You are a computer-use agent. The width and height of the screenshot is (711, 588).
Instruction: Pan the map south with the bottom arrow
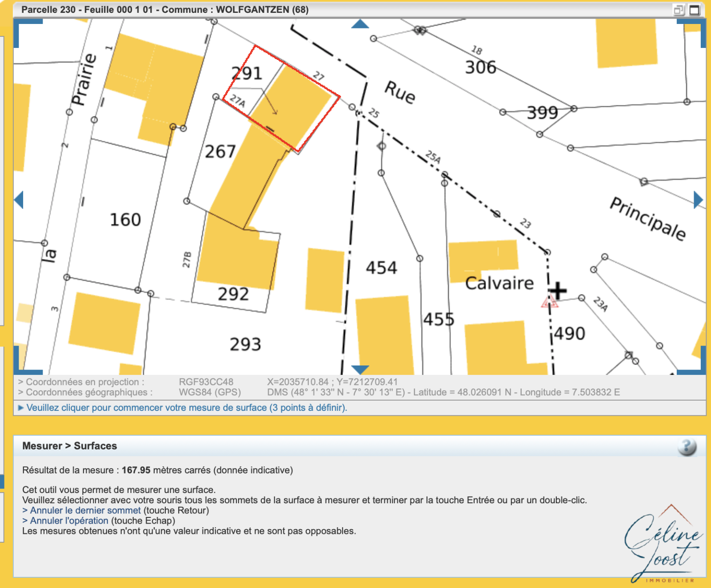tap(360, 369)
